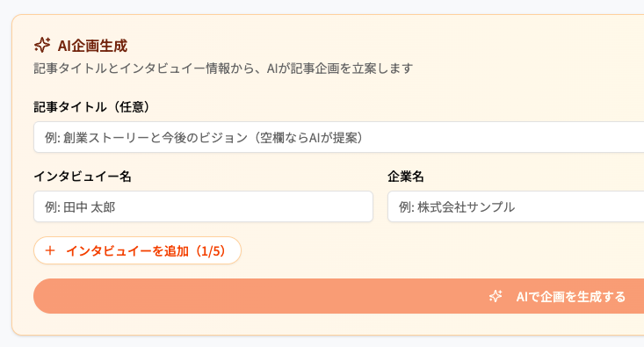Focus the 企業名 input field
The image size is (644, 347).
(x=516, y=206)
